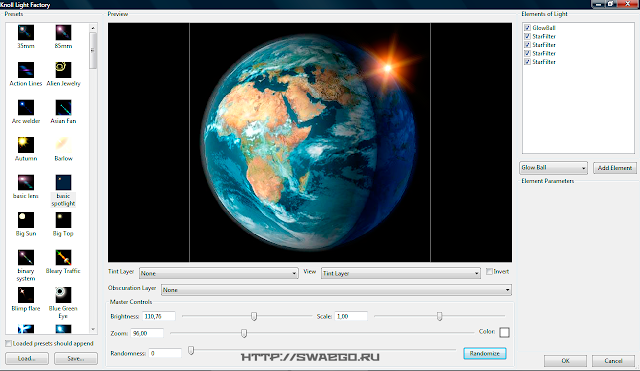Check Loaded presets should append
This screenshot has height=371, width=640.
click(8, 344)
